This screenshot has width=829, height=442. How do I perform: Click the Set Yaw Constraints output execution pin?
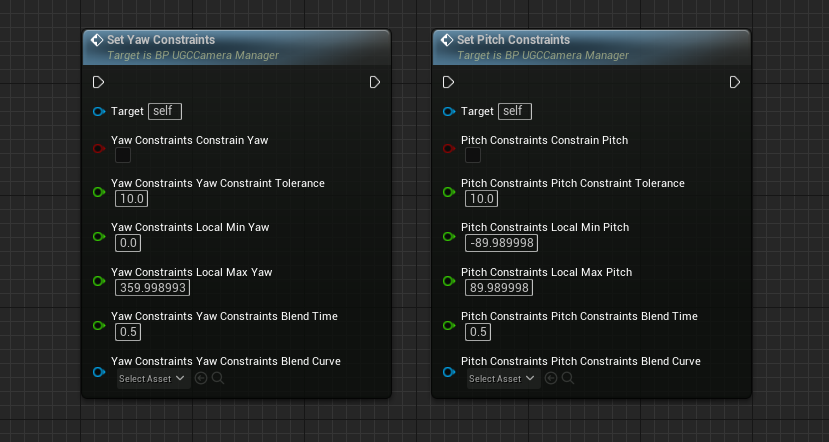tap(375, 82)
